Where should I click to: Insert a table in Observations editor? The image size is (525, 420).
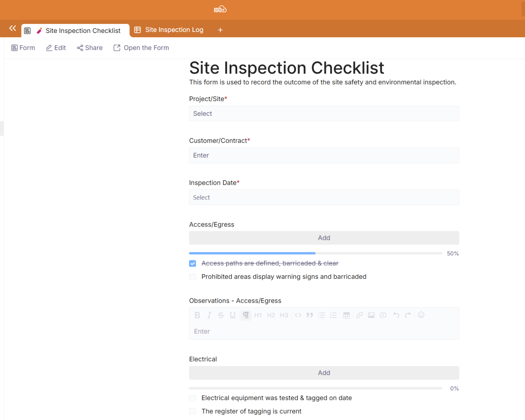point(346,315)
